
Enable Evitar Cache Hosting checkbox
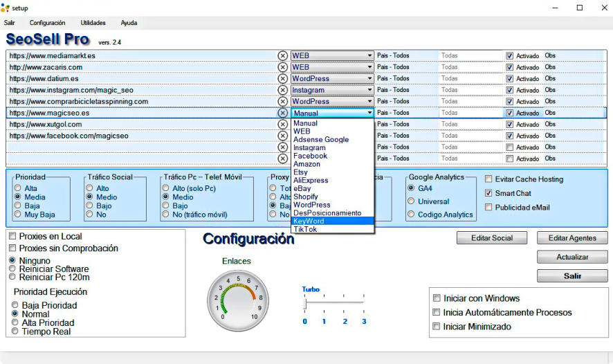488,179
